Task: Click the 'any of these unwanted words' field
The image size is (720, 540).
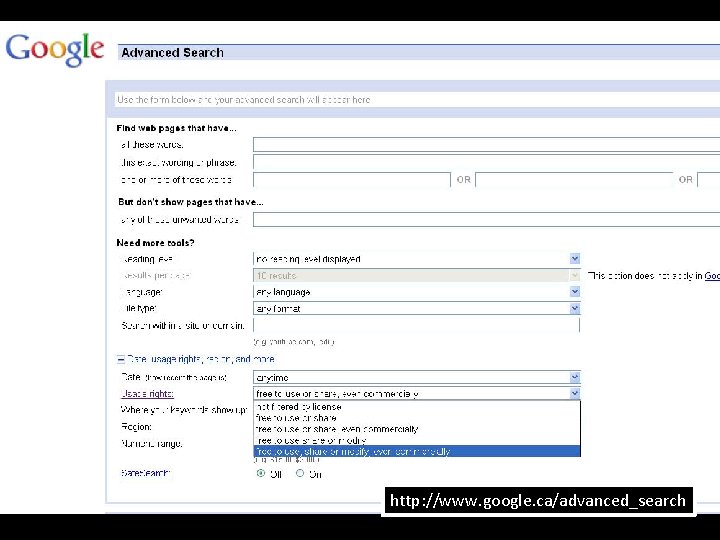Action: pos(486,219)
